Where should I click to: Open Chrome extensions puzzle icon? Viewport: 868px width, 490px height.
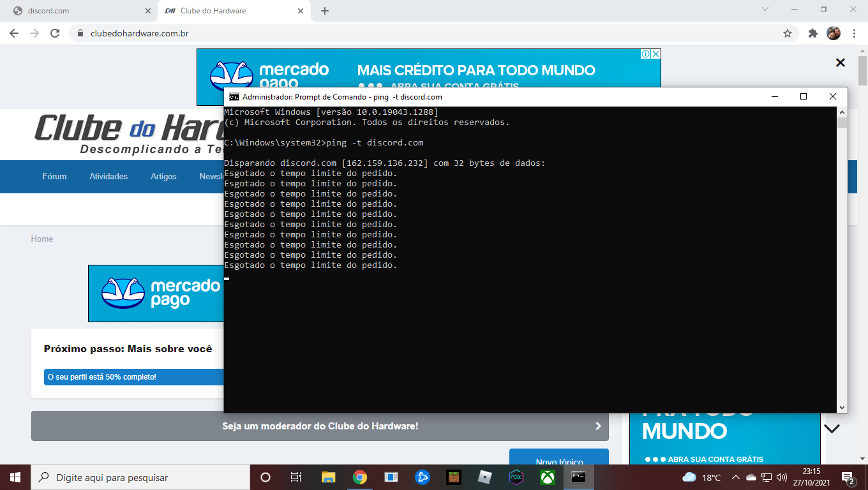click(x=812, y=33)
